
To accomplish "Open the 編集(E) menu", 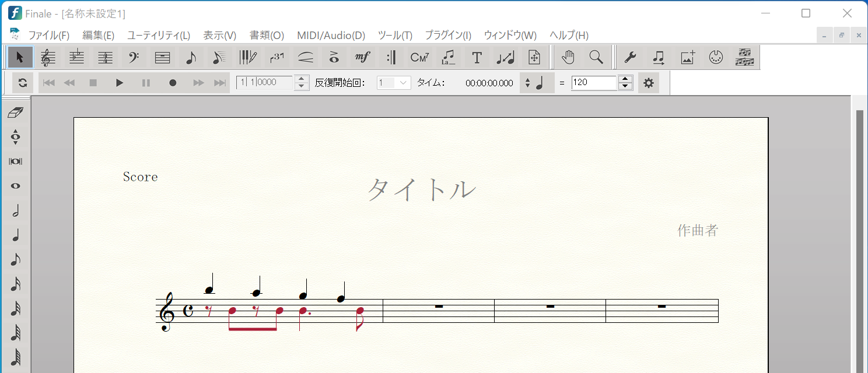I will [x=98, y=36].
